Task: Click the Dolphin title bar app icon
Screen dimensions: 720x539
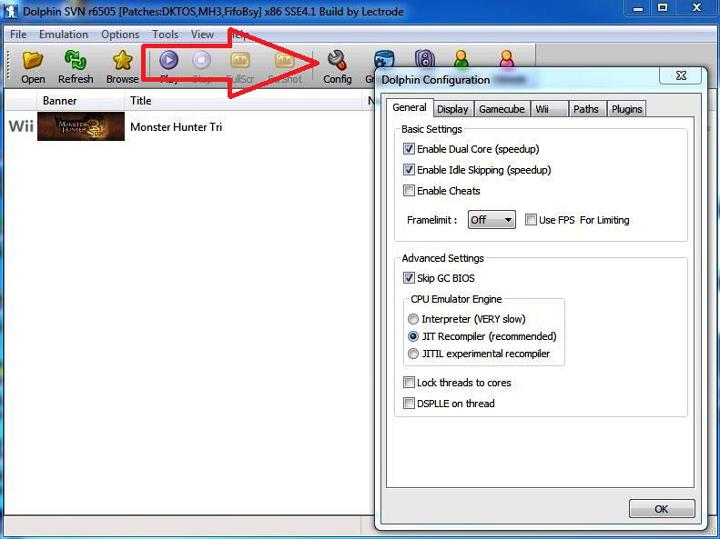Action: coord(11,11)
